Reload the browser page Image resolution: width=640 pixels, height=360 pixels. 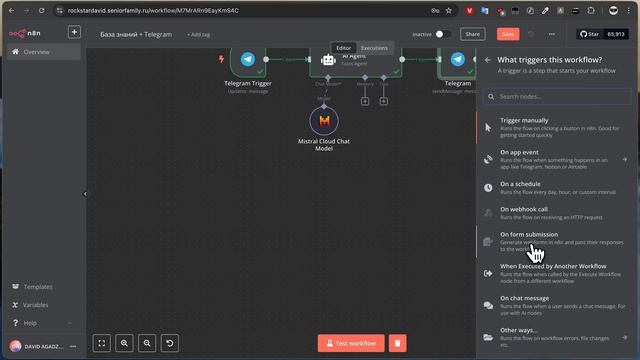42,11
